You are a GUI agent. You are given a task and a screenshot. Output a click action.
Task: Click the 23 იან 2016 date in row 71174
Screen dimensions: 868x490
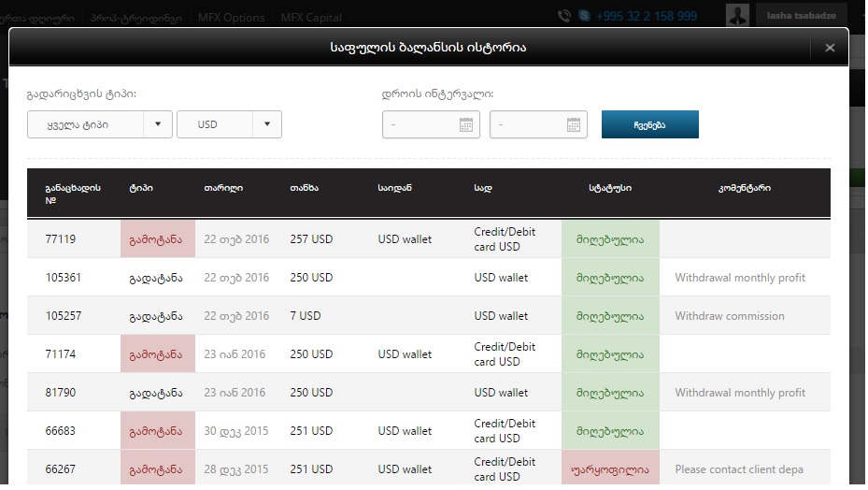[x=235, y=353]
